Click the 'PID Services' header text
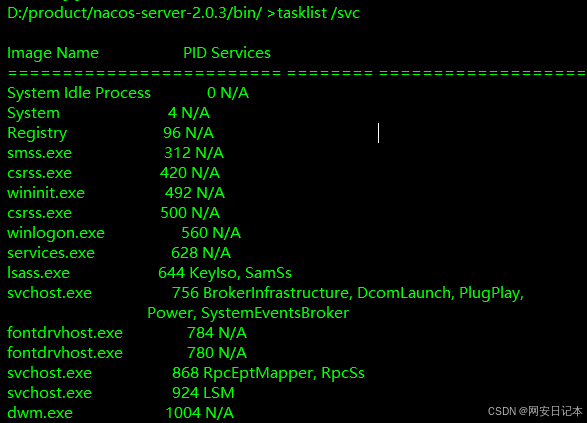 click(227, 53)
